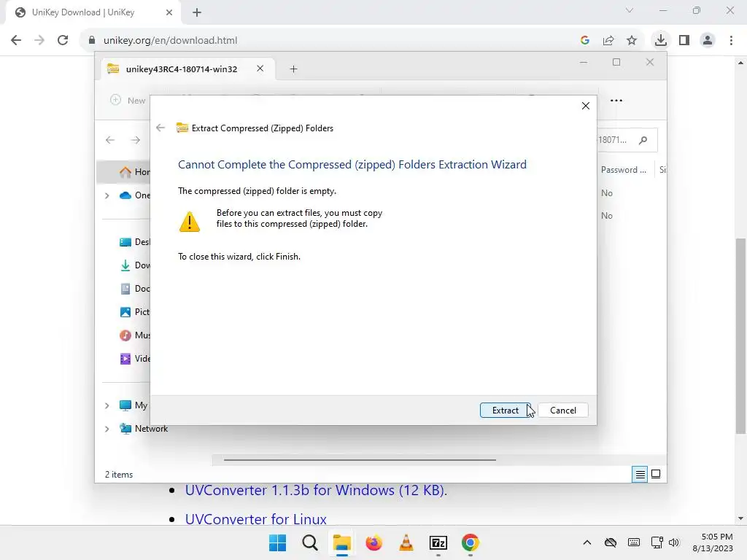The height and width of the screenshot is (560, 747).
Task: Close the unikey43RC4 File Explorer tab
Action: click(260, 69)
